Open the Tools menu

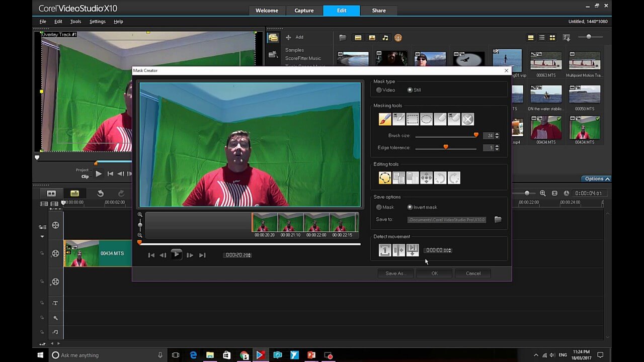coord(75,22)
